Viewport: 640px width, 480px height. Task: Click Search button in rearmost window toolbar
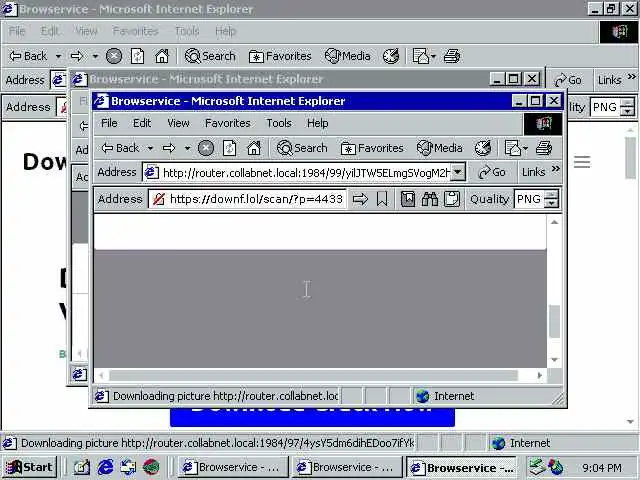pyautogui.click(x=210, y=56)
